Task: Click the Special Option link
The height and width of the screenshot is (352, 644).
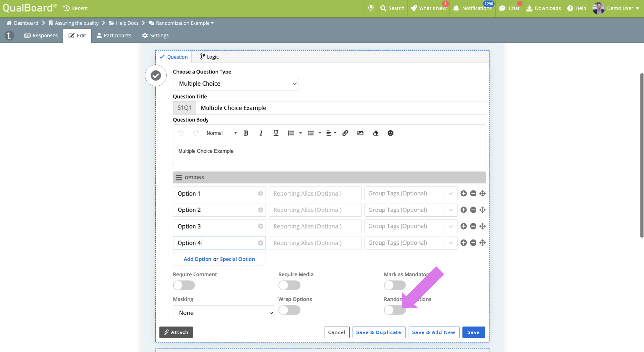Action: point(237,259)
